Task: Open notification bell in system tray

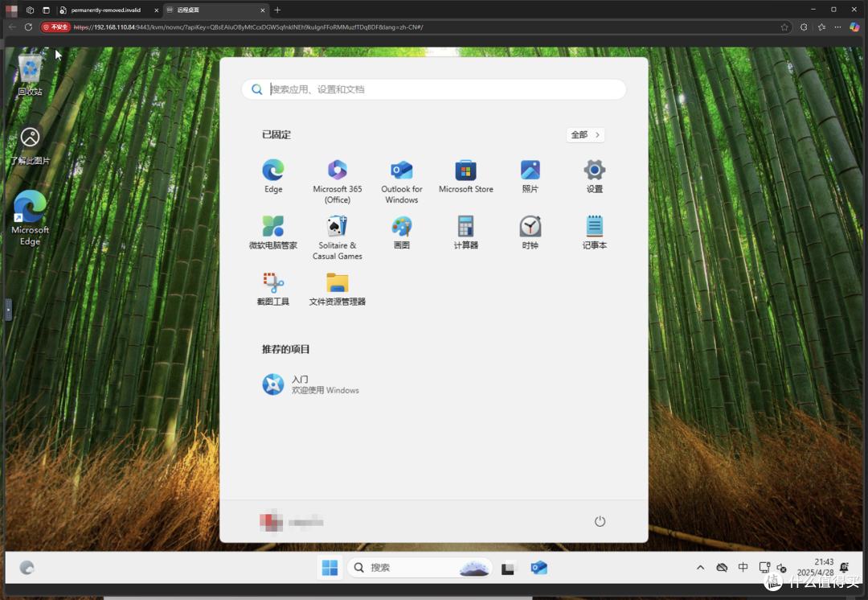Action: [844, 567]
